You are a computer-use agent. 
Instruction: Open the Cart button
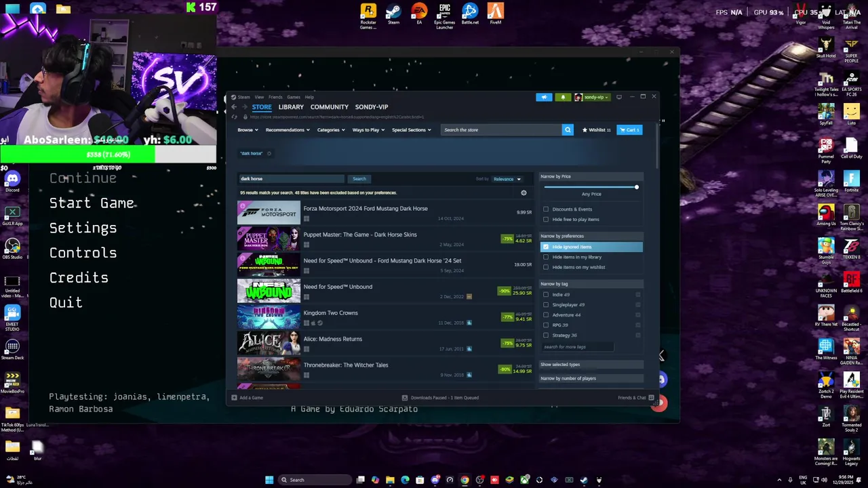[629, 130]
